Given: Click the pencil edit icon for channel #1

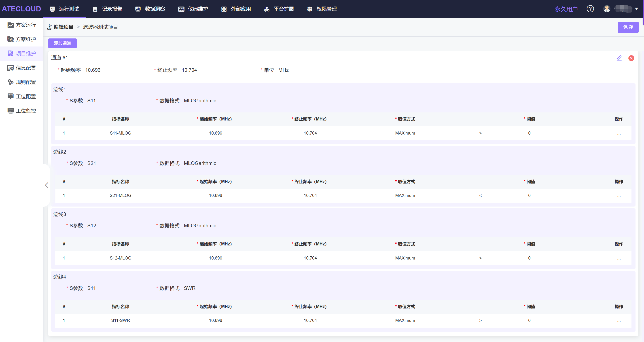Looking at the screenshot, I should coord(619,58).
